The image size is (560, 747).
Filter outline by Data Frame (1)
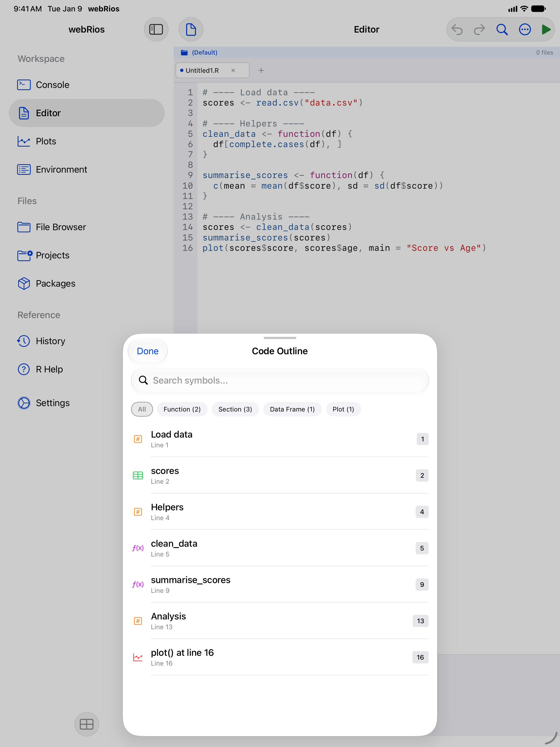point(292,409)
